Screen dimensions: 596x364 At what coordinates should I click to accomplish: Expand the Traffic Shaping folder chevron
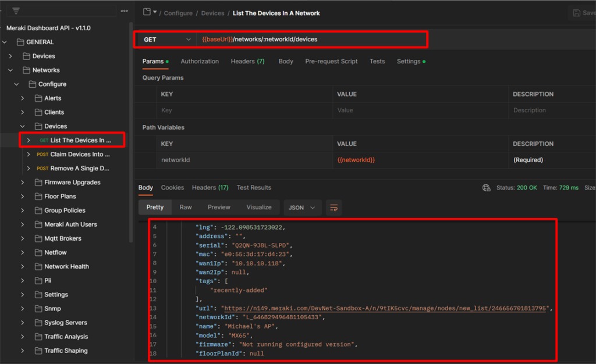coord(23,351)
